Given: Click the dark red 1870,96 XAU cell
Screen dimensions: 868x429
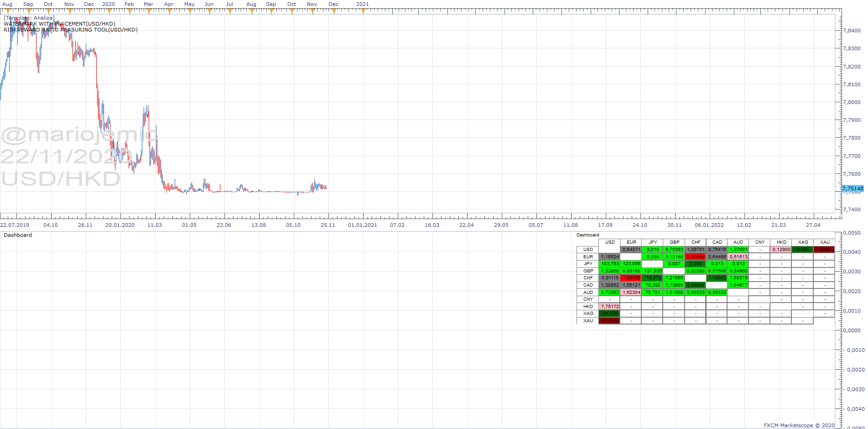Looking at the screenshot, I should click(610, 321).
